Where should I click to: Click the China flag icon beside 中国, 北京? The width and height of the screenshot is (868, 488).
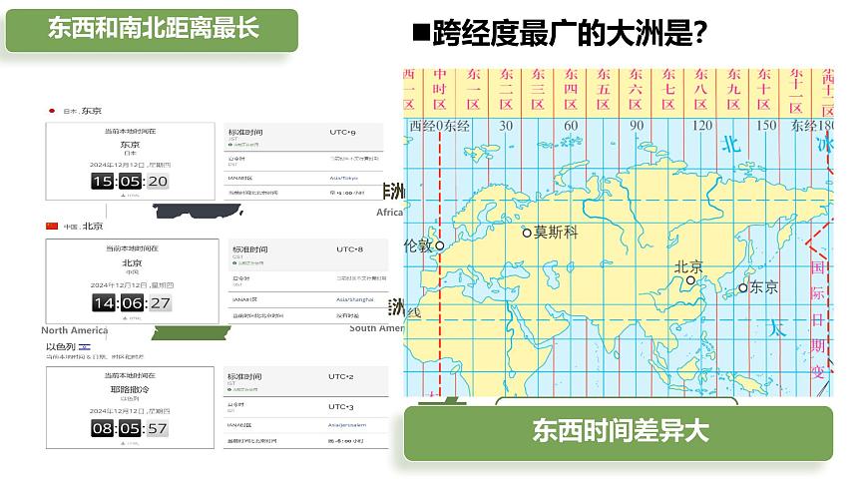pyautogui.click(x=52, y=226)
